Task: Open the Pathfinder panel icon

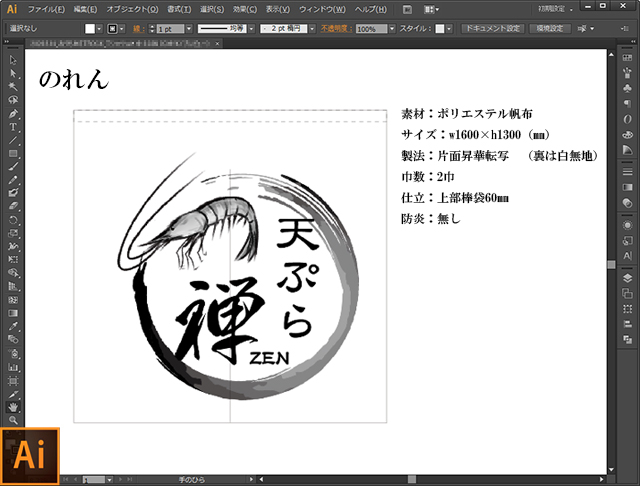Action: pyautogui.click(x=627, y=340)
